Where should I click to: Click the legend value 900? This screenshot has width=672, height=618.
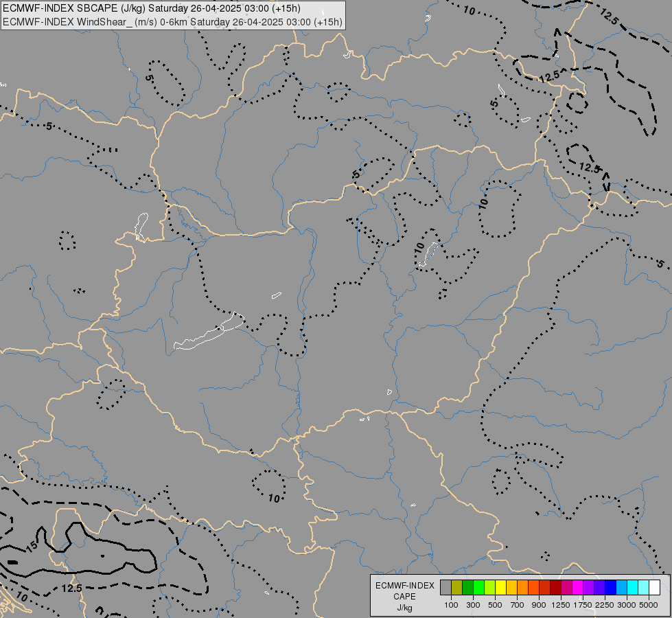click(x=539, y=605)
